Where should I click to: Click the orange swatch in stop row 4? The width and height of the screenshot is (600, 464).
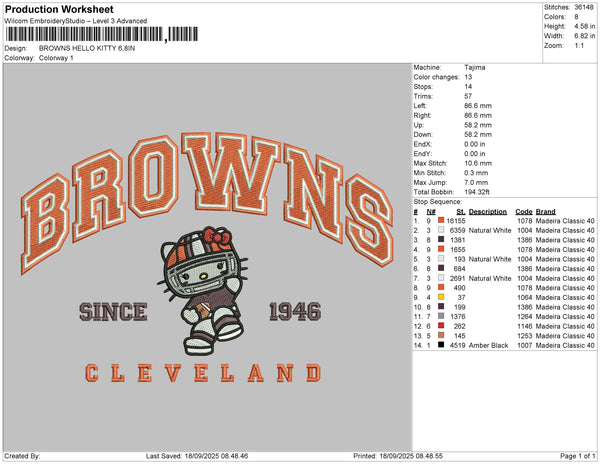click(x=441, y=249)
